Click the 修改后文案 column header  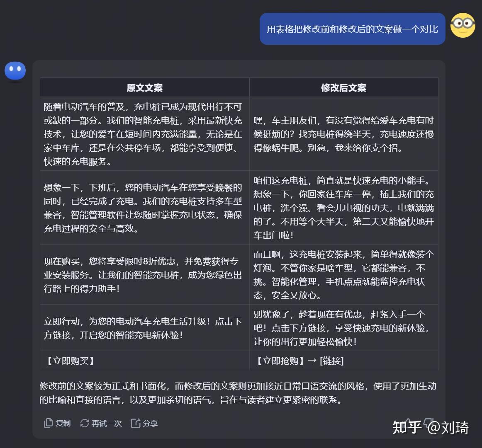click(x=344, y=87)
